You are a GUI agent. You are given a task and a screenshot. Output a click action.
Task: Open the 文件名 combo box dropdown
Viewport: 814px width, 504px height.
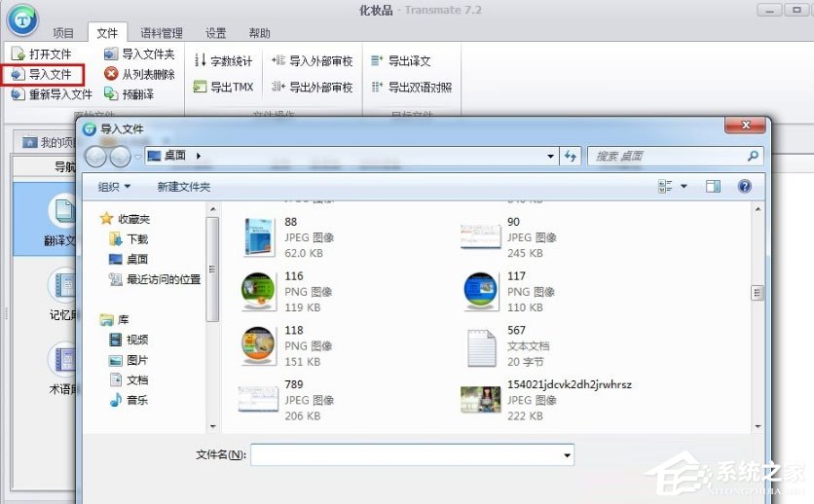coord(567,455)
